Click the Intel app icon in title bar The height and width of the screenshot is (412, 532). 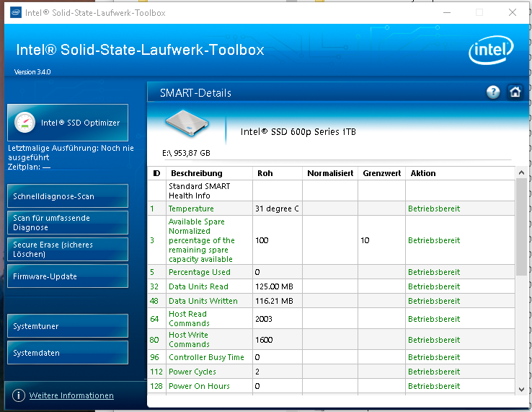(x=16, y=13)
